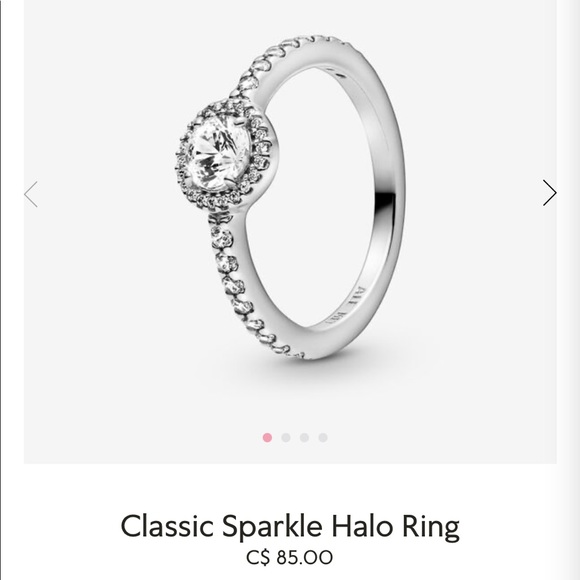This screenshot has width=580, height=580.
Task: Click the word Classic in the product title
Action: (167, 526)
